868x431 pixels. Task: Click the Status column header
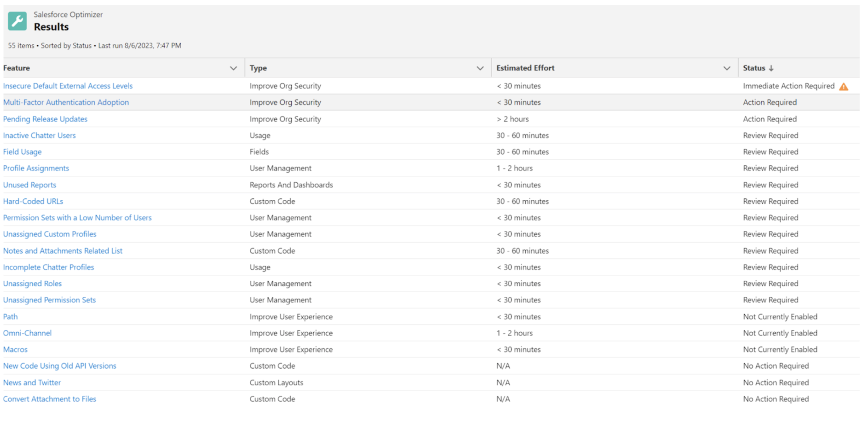click(754, 68)
